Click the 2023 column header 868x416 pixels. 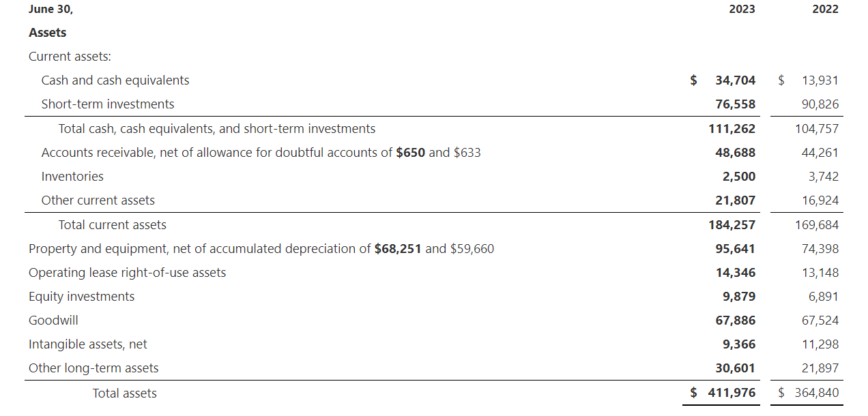pyautogui.click(x=742, y=9)
